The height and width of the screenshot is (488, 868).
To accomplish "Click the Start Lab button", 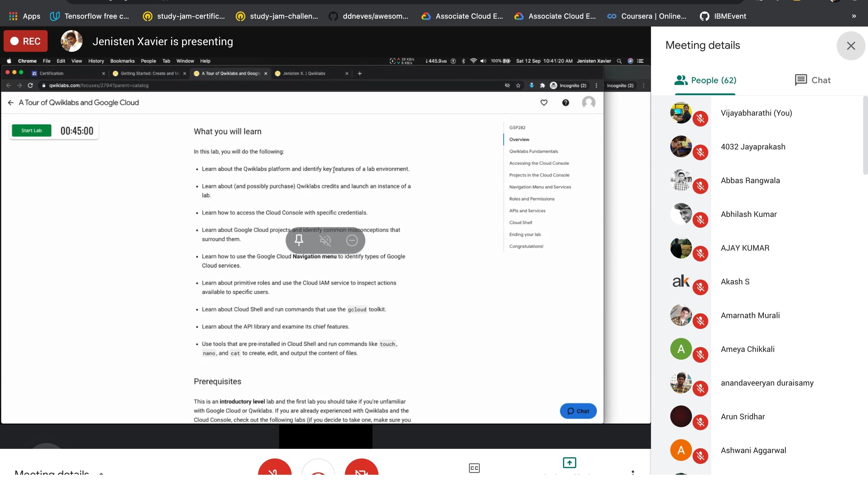I will click(31, 130).
